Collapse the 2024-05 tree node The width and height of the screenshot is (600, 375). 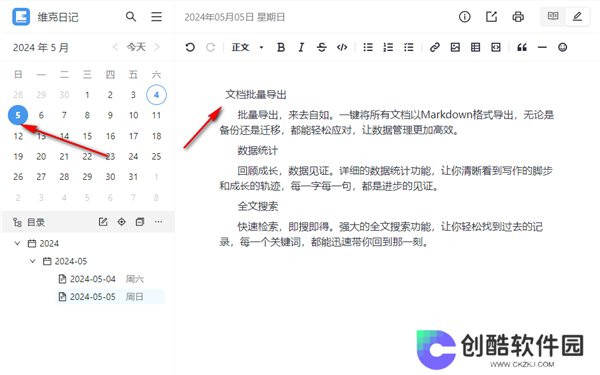click(x=33, y=261)
